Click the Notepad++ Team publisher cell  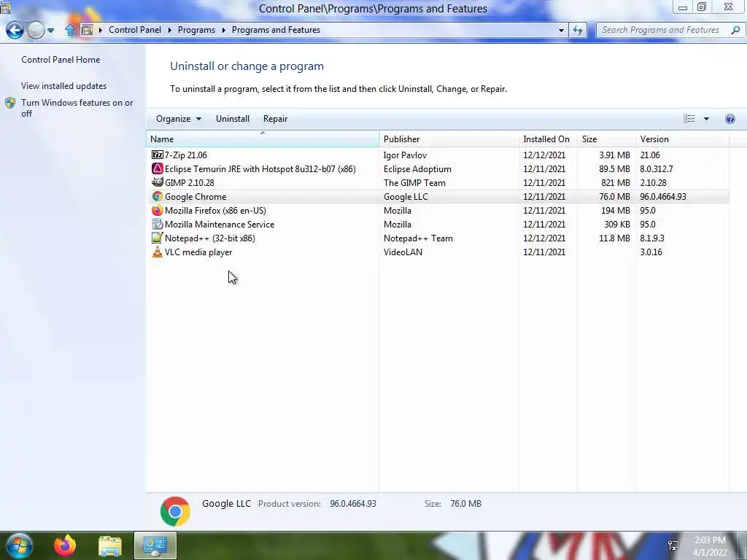tap(418, 238)
